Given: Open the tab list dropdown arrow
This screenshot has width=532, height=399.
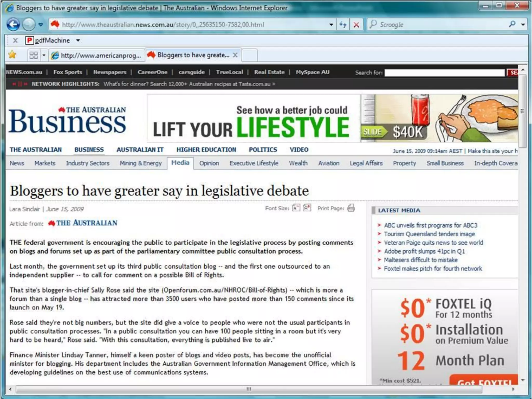Looking at the screenshot, I should [x=44, y=55].
